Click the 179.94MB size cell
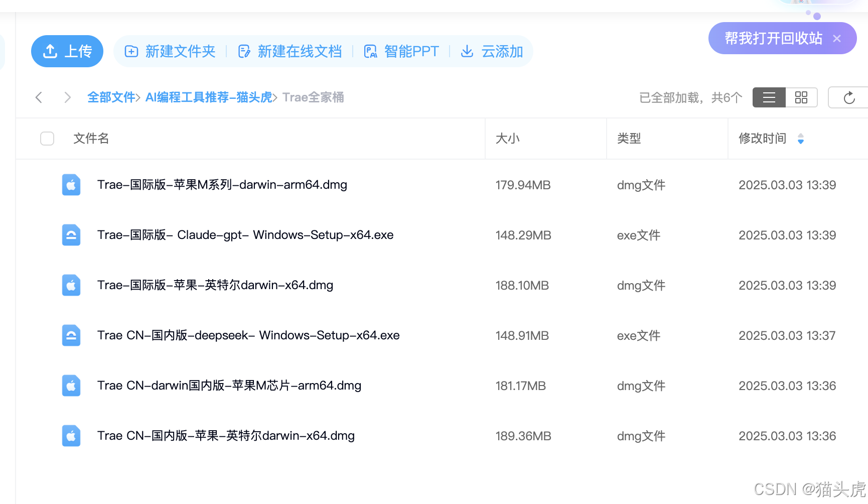 pos(523,185)
